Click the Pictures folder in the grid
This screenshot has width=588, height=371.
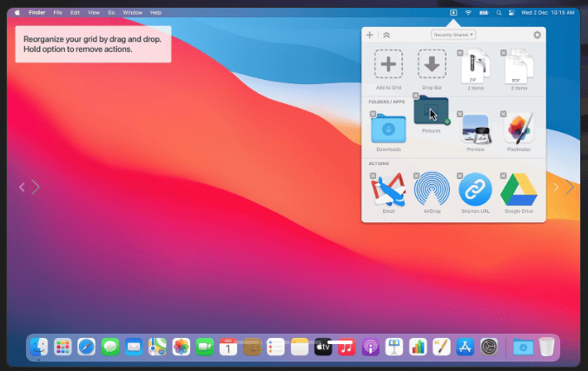point(431,110)
